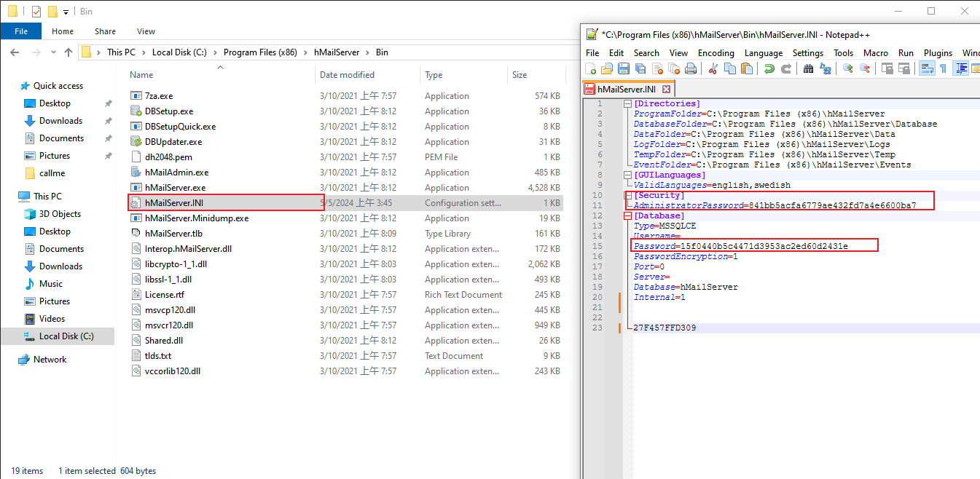Click Explorer's Up one level arrow
This screenshot has width=980, height=479.
(x=68, y=52)
